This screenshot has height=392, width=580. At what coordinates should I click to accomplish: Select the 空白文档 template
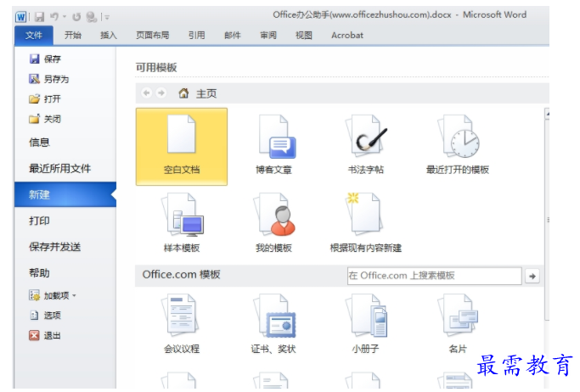point(182,147)
